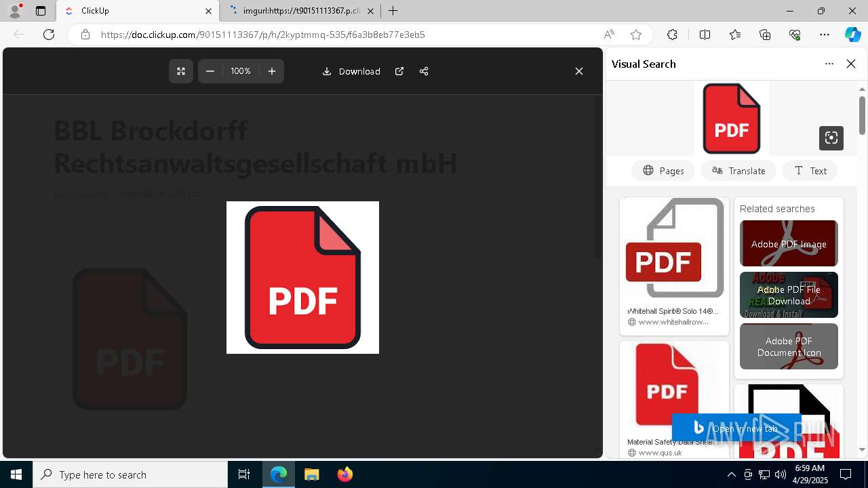Share the image via share icon
The image size is (868, 488).
tap(424, 71)
